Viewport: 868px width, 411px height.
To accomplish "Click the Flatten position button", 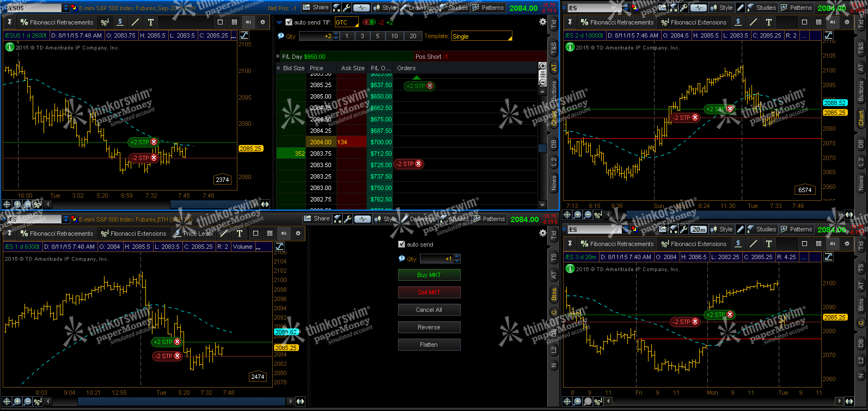I will (x=429, y=345).
